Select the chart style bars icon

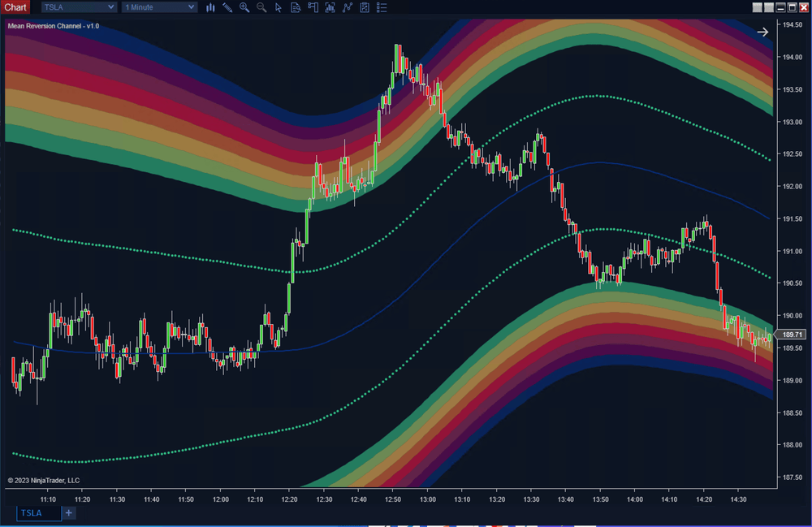(x=210, y=7)
